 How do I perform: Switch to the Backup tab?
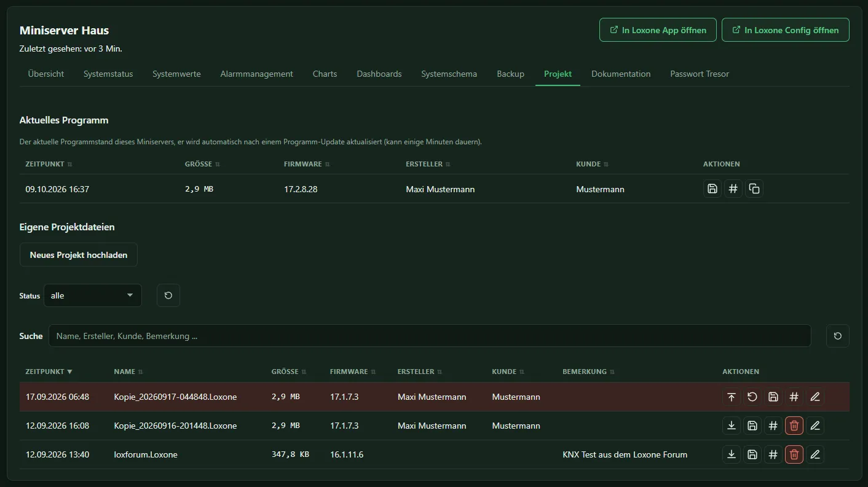(510, 74)
